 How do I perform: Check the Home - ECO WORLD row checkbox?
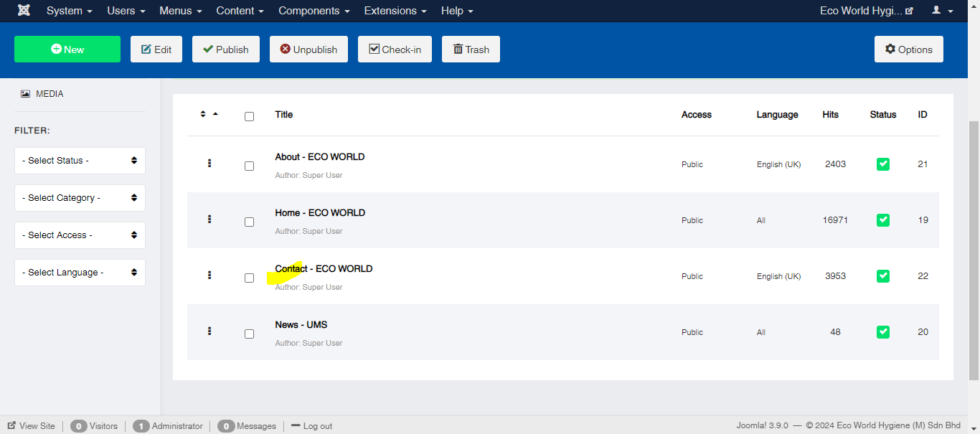[249, 222]
